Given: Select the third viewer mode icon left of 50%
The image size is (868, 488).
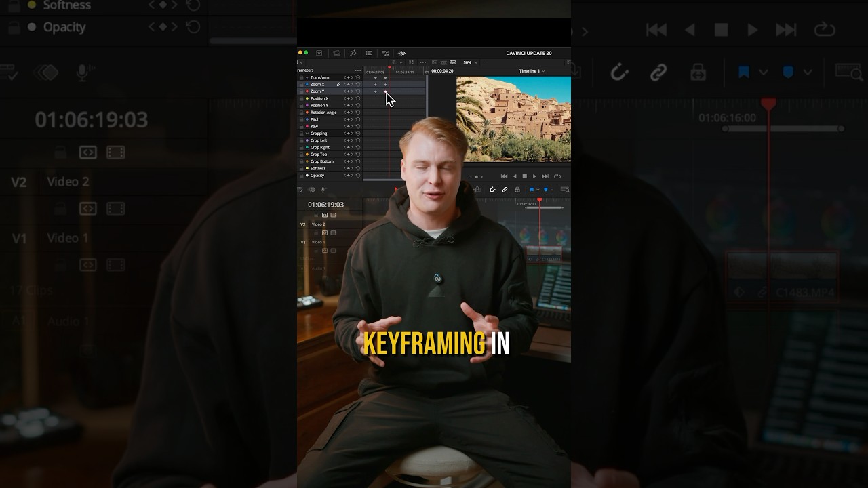Looking at the screenshot, I should [x=452, y=62].
